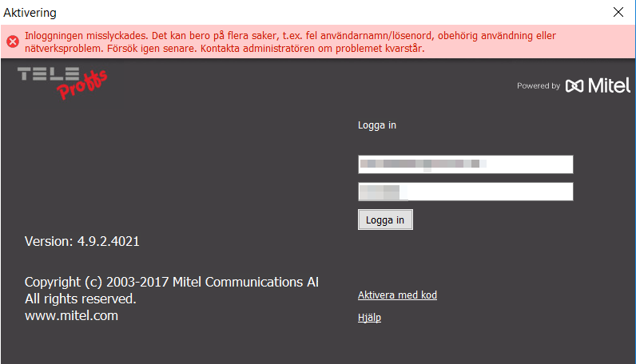Focus the password input field
This screenshot has height=364, width=636.
click(x=465, y=192)
